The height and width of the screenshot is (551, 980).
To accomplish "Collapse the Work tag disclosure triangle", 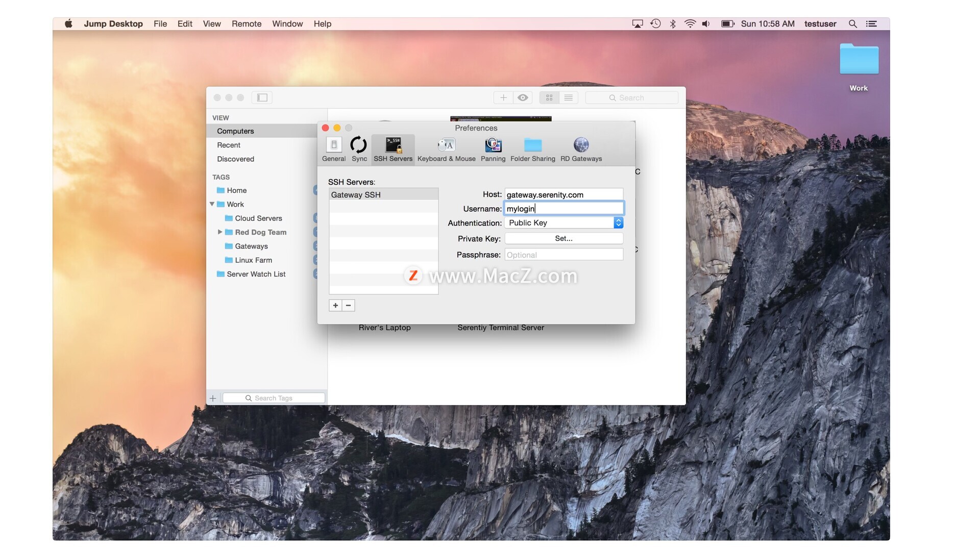I will point(212,204).
